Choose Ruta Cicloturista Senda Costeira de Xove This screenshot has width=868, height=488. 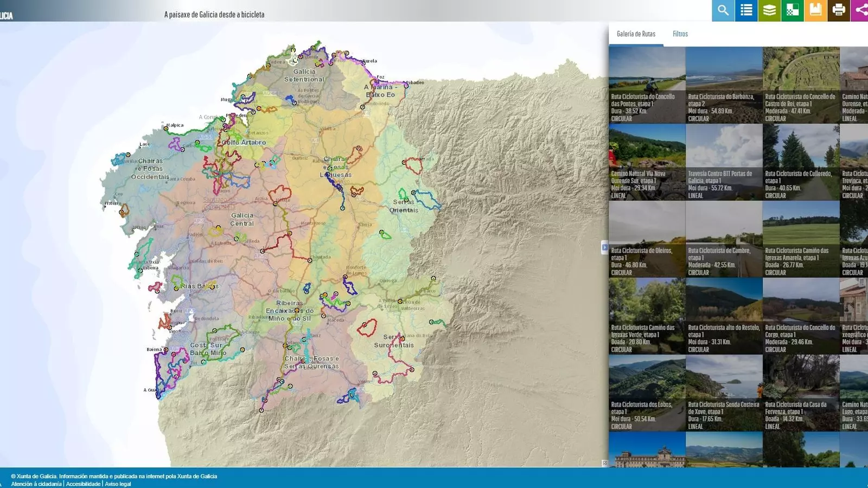(724, 393)
